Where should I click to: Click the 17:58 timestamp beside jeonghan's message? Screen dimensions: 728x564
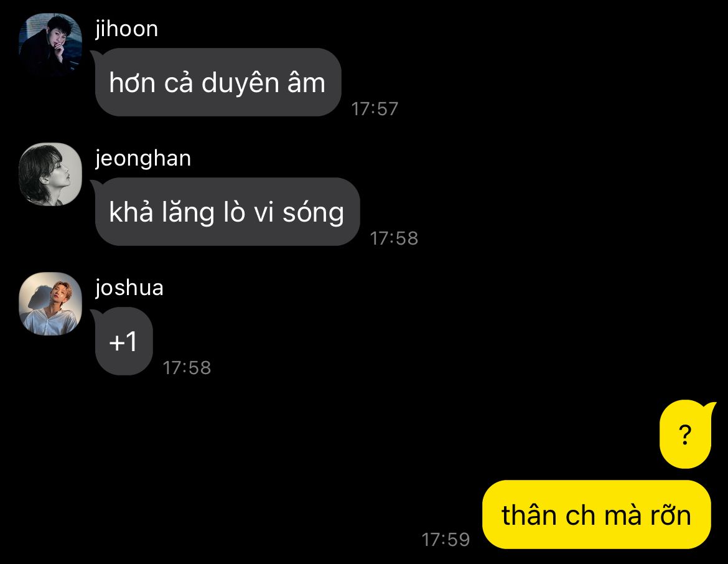point(394,238)
